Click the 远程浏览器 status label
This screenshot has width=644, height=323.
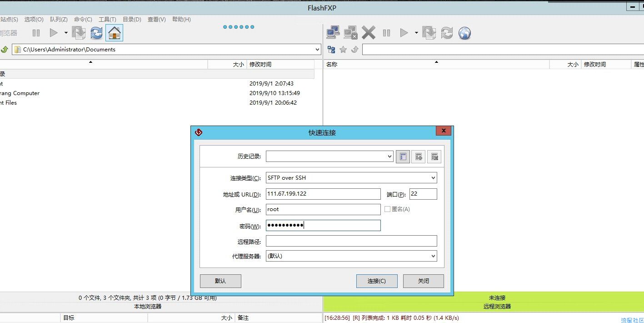point(497,306)
